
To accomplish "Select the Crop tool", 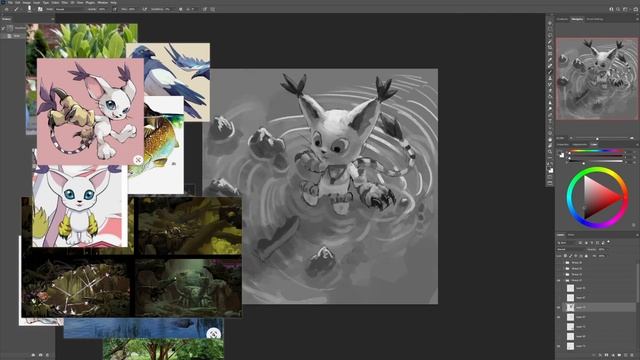I will click(x=550, y=47).
